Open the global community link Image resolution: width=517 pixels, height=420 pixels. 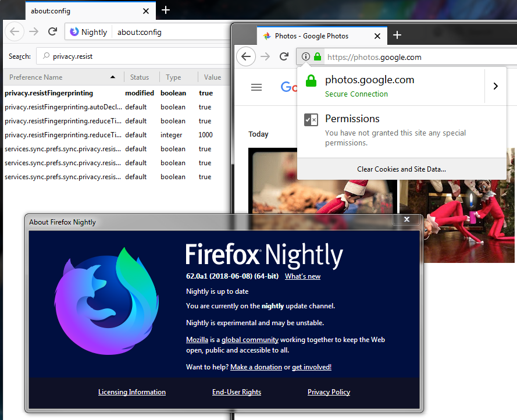[x=250, y=340]
